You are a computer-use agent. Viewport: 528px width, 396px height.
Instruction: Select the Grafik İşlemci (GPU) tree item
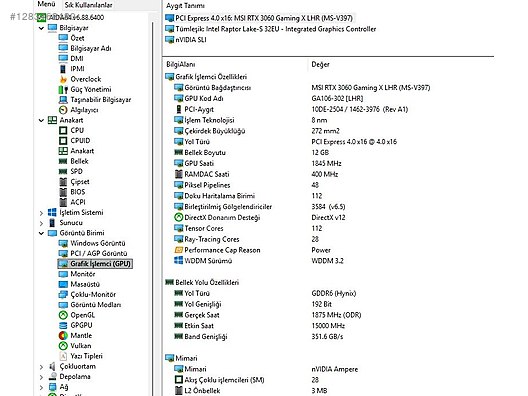95,264
